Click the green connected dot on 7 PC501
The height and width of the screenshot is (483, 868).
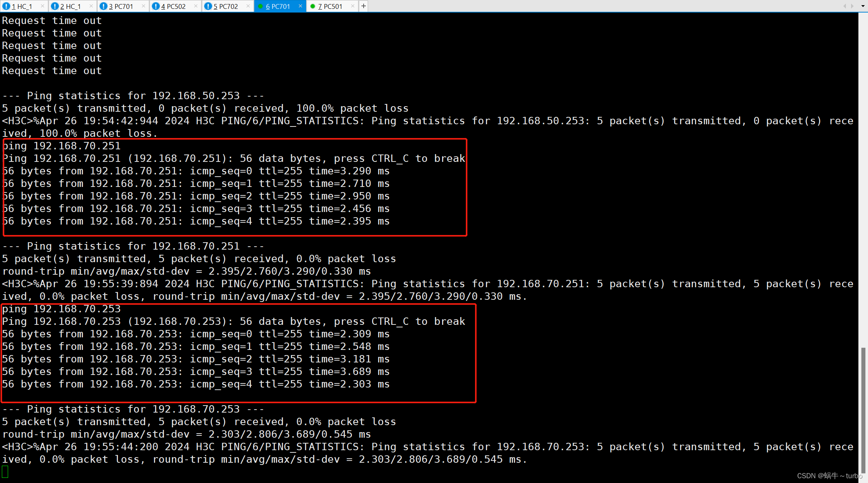[x=313, y=6]
